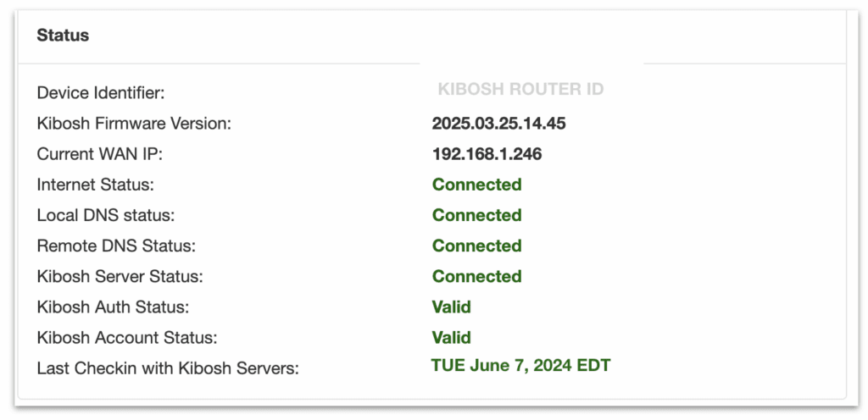Click the Local DNS status label

106,215
